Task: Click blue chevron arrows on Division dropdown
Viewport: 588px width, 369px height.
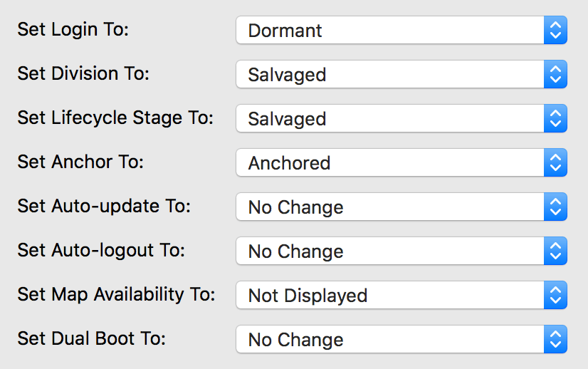Action: click(x=555, y=75)
